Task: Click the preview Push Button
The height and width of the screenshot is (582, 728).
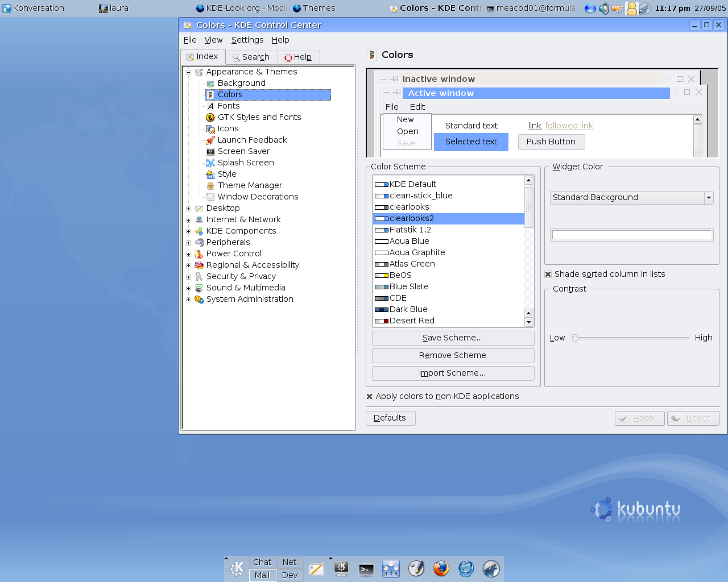Action: pos(551,142)
